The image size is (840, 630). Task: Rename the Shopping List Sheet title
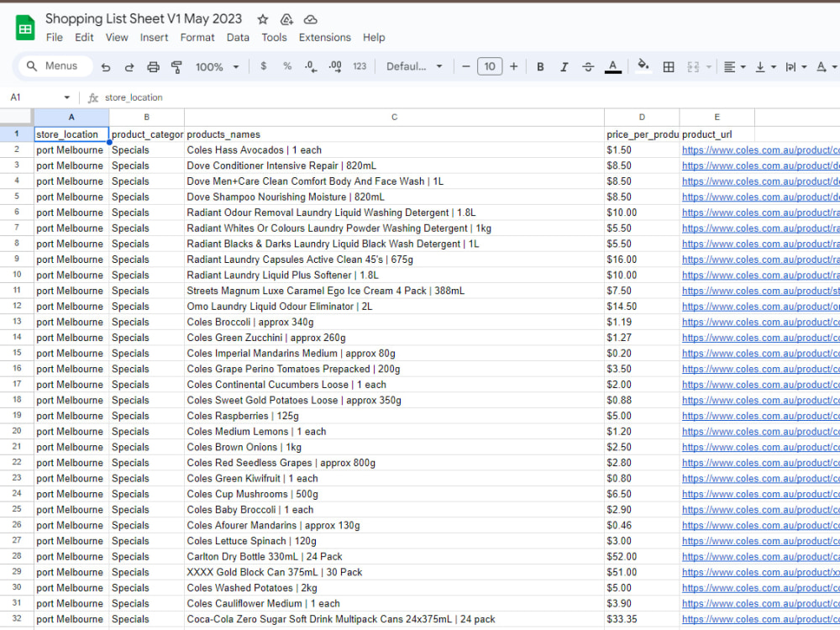pos(144,18)
